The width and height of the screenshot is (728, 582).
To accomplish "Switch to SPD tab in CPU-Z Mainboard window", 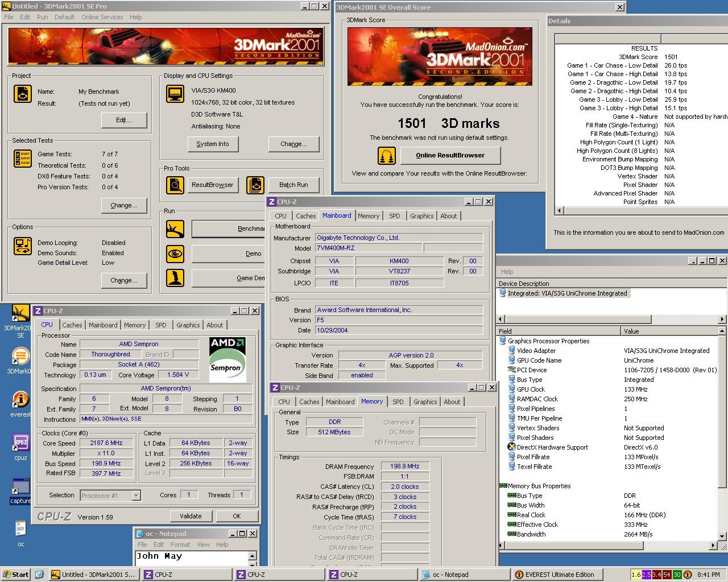I will pyautogui.click(x=395, y=216).
